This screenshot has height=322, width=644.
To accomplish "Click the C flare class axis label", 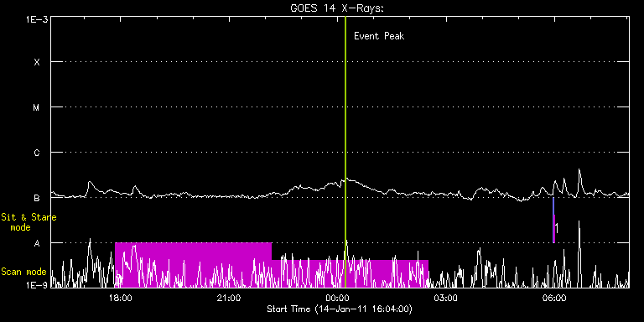I will (x=37, y=153).
